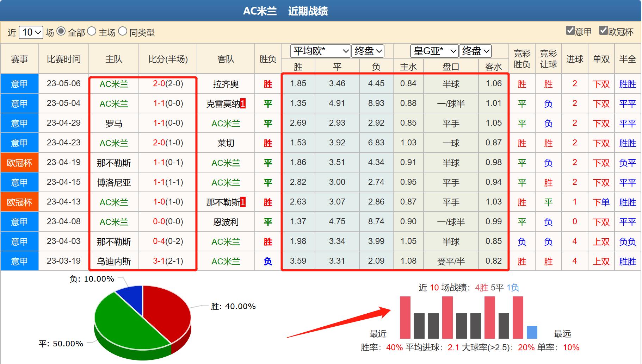The height and width of the screenshot is (364, 642).
Task: Click the 半全 column header
Action: [628, 59]
